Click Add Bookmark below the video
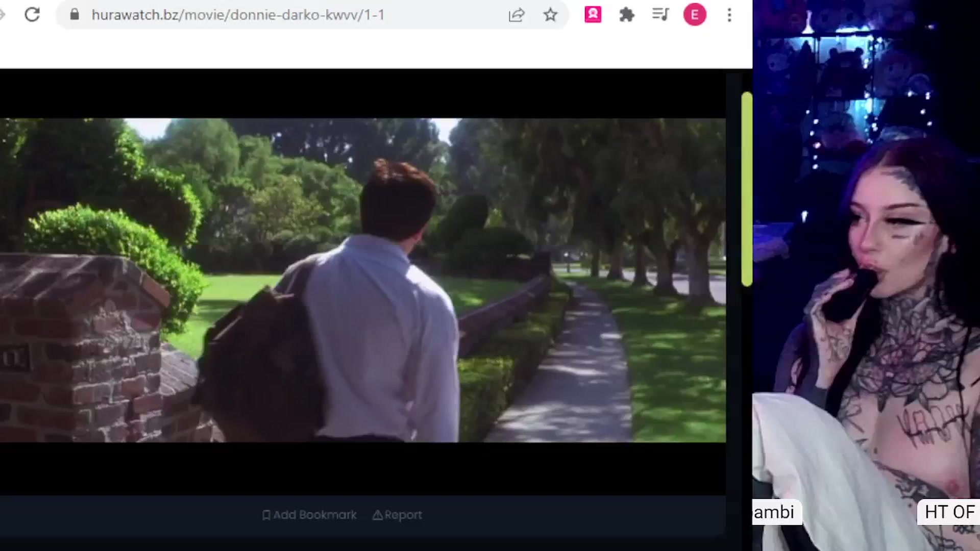The height and width of the screenshot is (551, 980). point(309,515)
